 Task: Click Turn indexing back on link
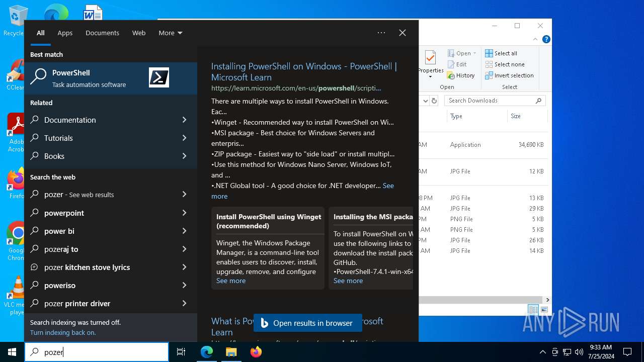pos(63,332)
